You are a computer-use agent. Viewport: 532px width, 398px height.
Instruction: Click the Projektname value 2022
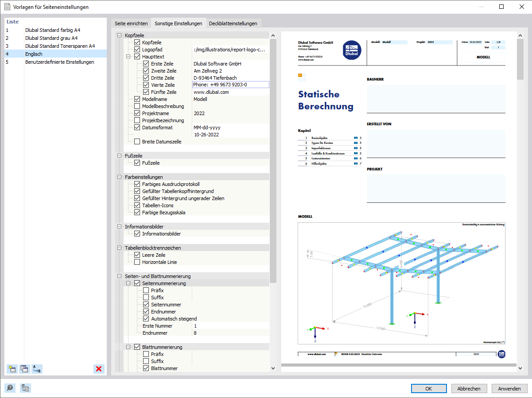(x=199, y=113)
